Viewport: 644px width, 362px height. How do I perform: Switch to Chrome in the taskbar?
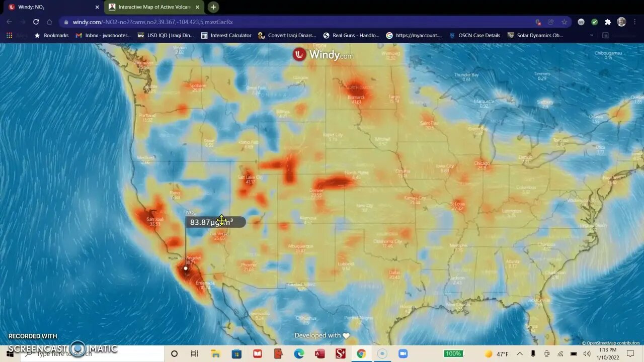[361, 354]
